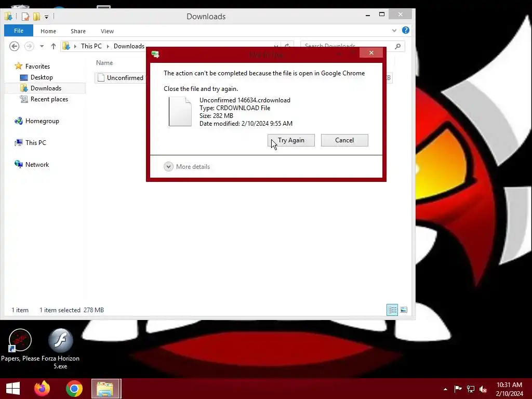The height and width of the screenshot is (399, 532).
Task: Select Network in the navigation pane
Action: pos(37,165)
